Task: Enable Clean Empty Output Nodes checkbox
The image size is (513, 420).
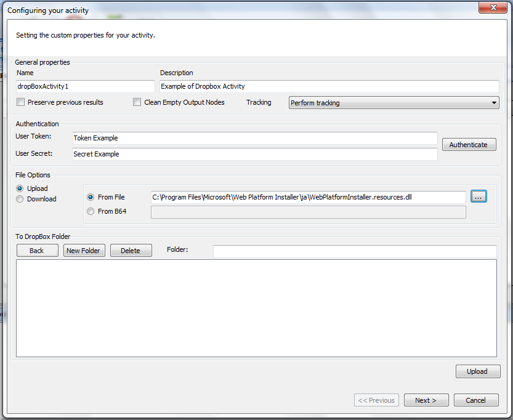Action: coord(137,102)
